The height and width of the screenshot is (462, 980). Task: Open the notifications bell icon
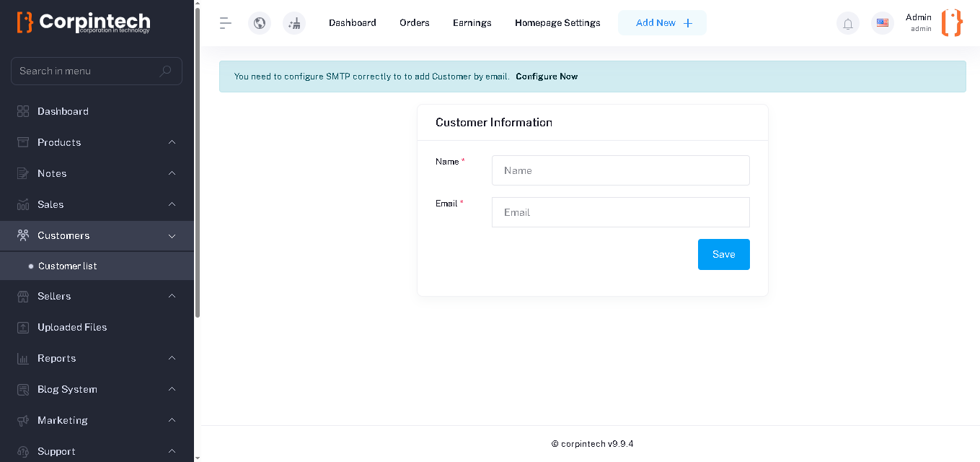[848, 24]
